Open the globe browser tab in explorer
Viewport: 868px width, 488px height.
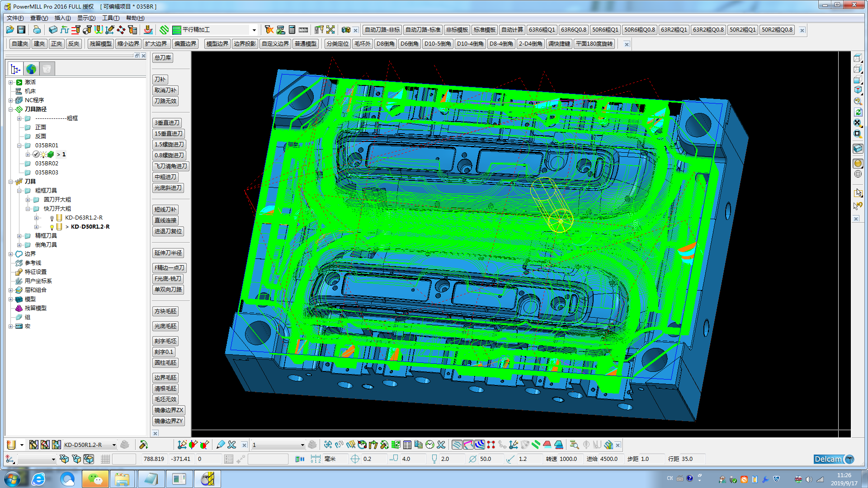(31, 69)
